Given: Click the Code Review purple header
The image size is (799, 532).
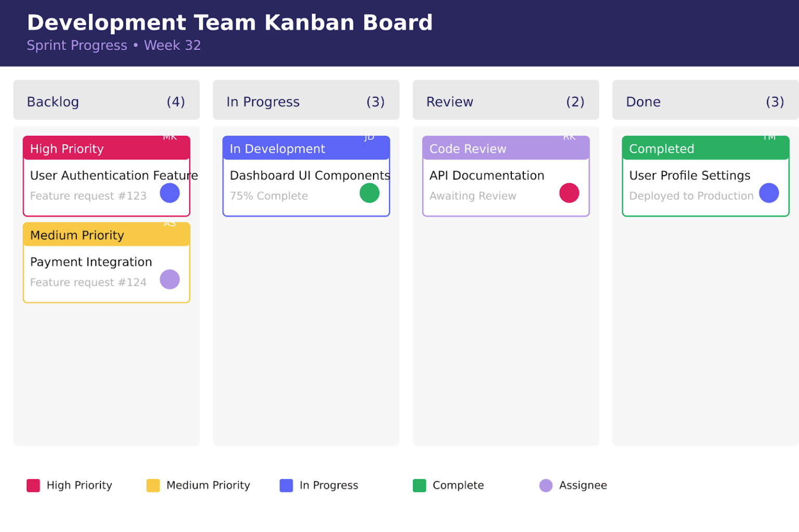Looking at the screenshot, I should click(467, 149).
